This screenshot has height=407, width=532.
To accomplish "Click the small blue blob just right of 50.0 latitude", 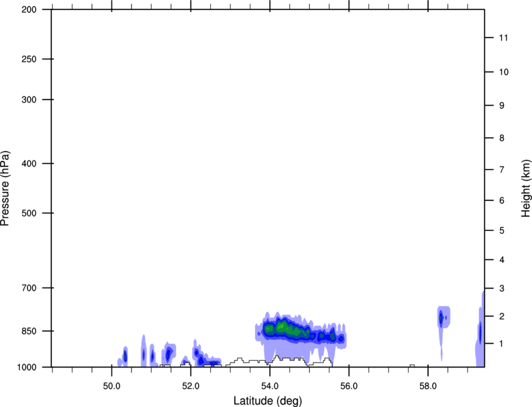I will click(125, 357).
